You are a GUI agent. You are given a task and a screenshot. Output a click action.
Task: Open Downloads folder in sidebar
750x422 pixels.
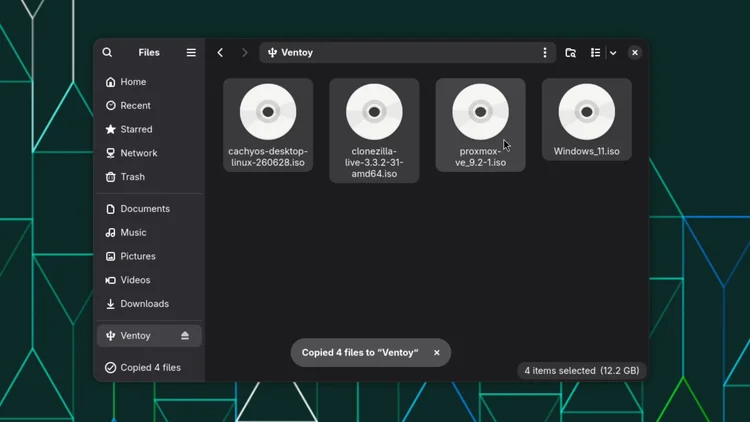click(x=149, y=304)
